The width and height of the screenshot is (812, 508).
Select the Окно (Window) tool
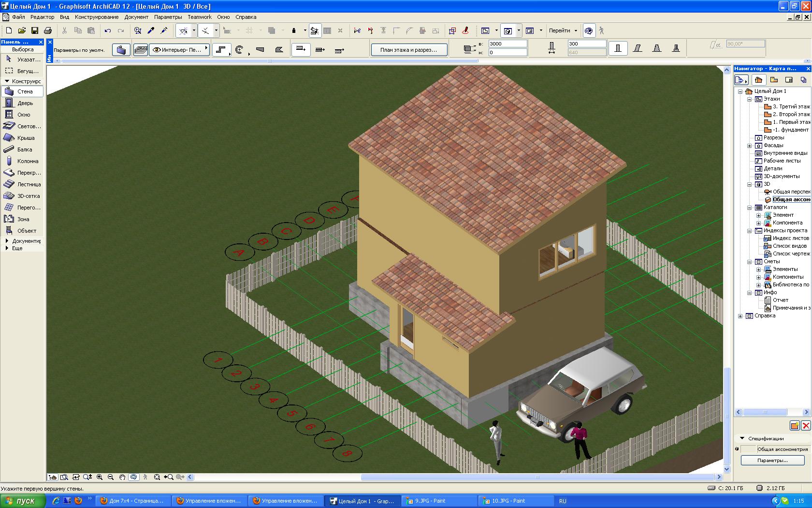click(x=22, y=115)
